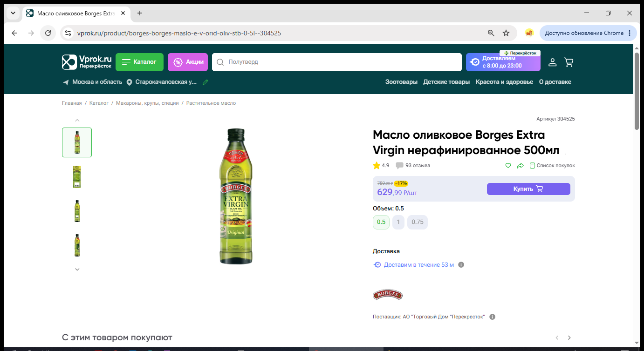Screen dimensions: 644x351
Task: Go to Зоотовары section
Action: (401, 82)
